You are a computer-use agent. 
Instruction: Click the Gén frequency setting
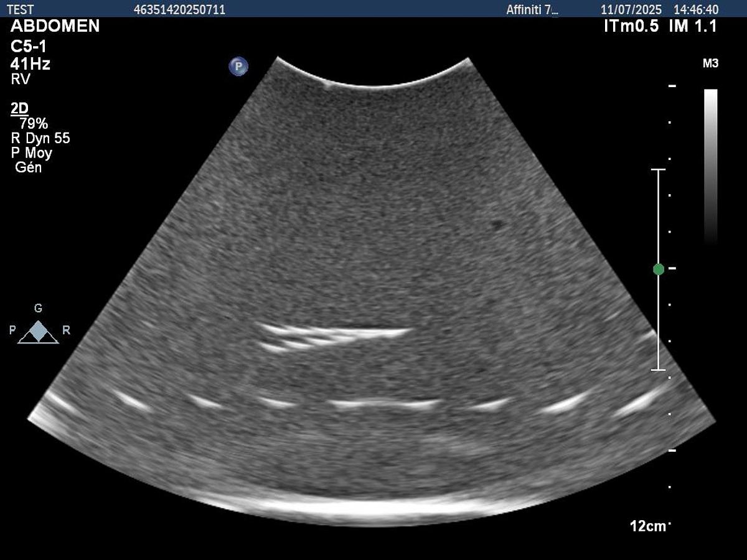(x=28, y=167)
